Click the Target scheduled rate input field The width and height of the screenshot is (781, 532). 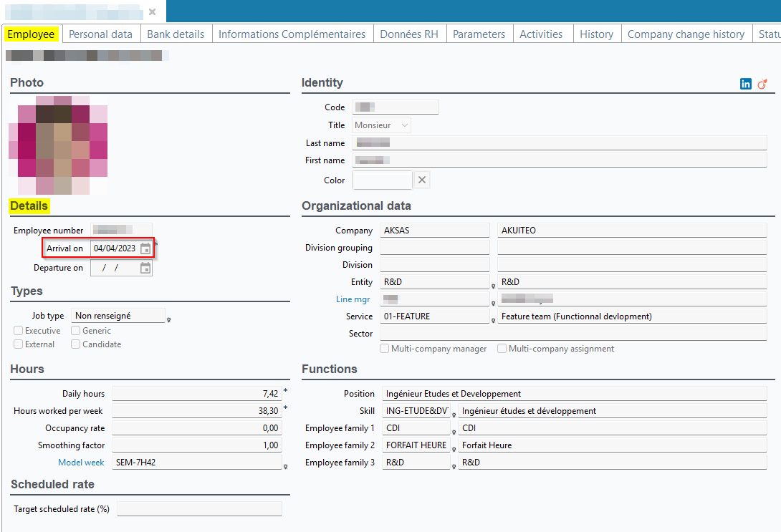(x=199, y=509)
